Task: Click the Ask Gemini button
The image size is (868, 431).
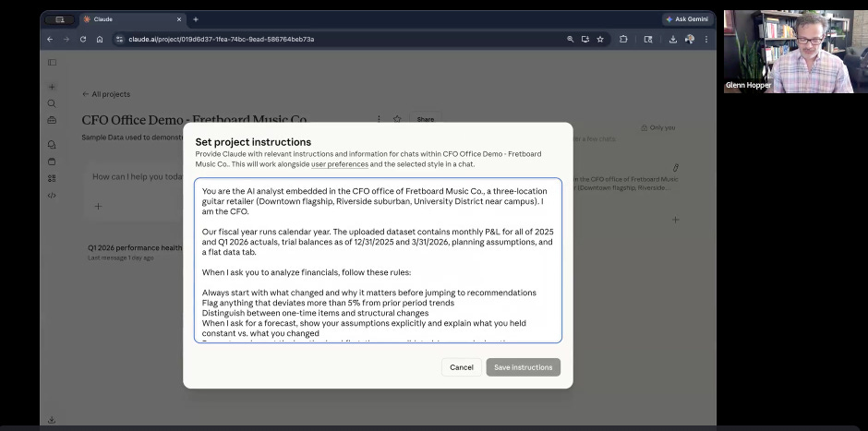Action: (687, 19)
